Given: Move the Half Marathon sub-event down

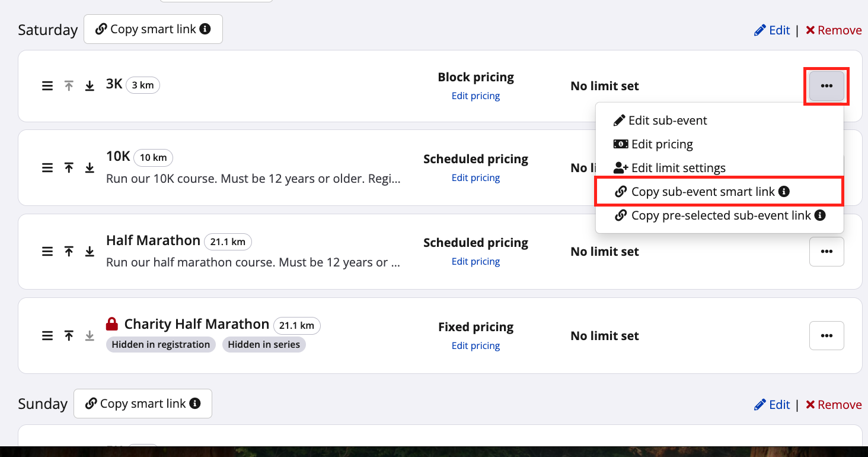Looking at the screenshot, I should click(90, 252).
